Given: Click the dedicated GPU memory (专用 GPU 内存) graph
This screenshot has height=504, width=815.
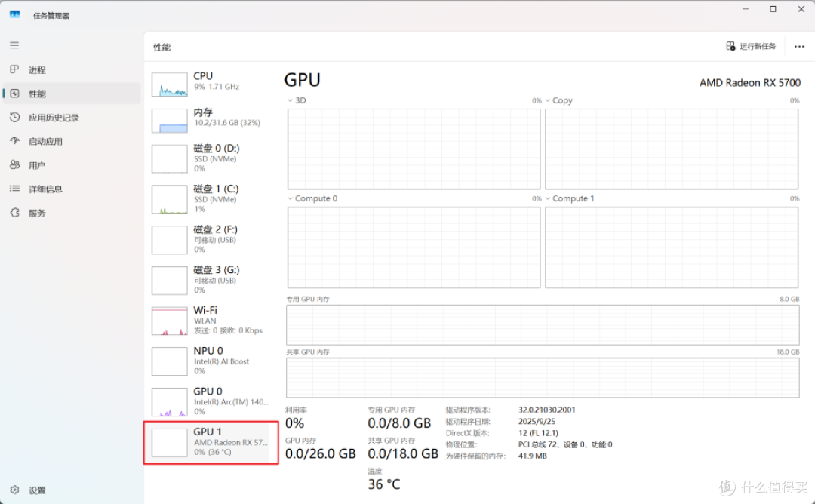Looking at the screenshot, I should point(543,324).
